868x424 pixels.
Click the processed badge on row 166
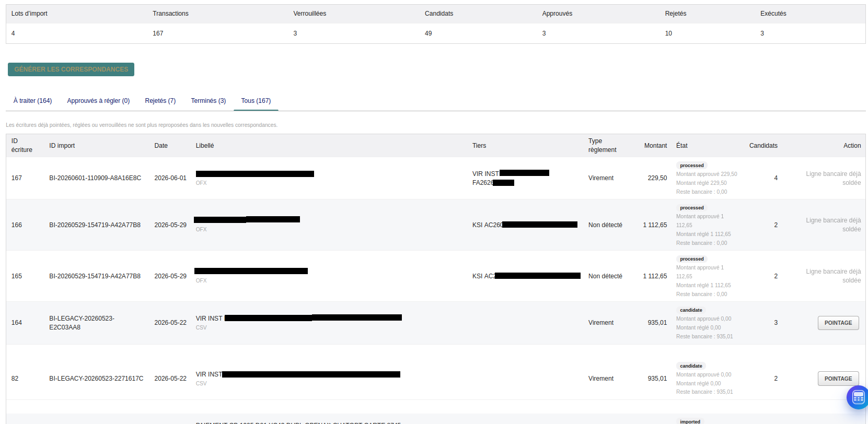tap(692, 208)
